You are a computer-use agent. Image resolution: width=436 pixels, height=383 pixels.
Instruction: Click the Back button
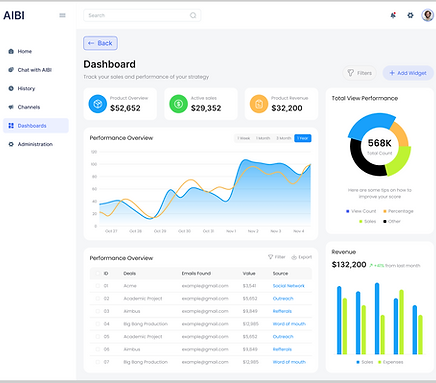coord(100,43)
